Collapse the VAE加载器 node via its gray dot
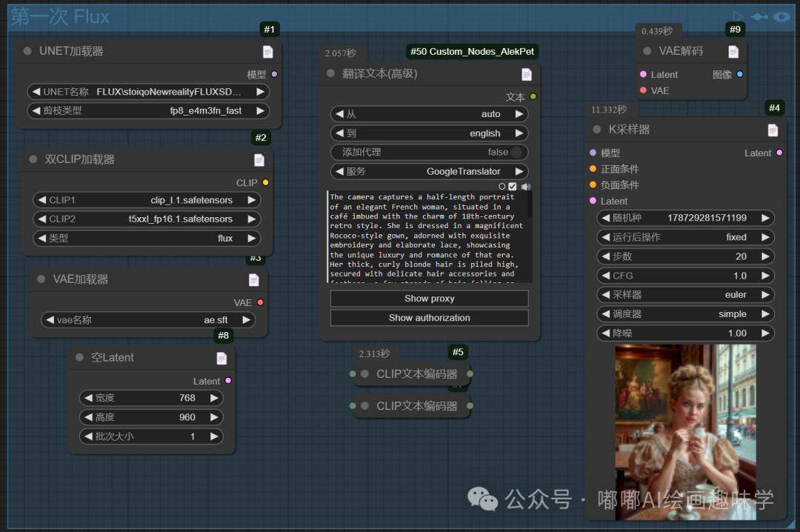Screen dimensions: 800x532 click(x=41, y=279)
